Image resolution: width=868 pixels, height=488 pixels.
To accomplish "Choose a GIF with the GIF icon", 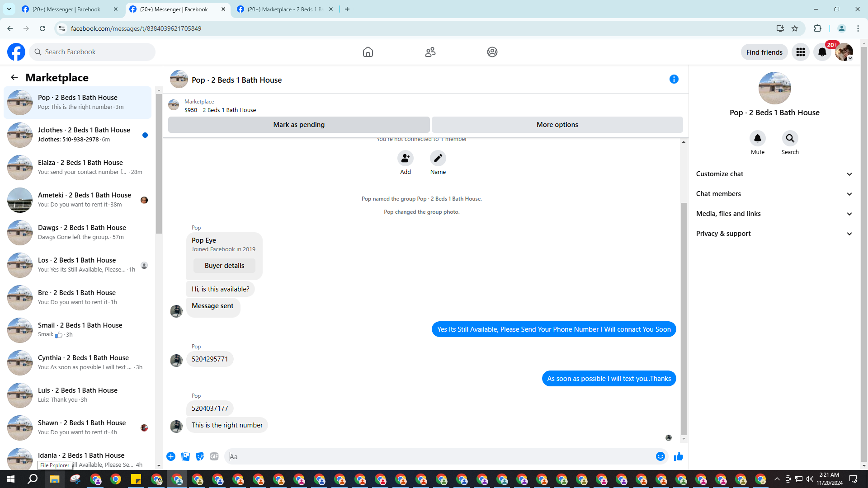I will [214, 456].
